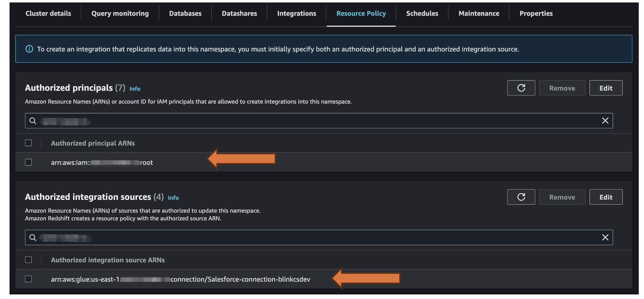
Task: Clear the Authorized principals search field
Action: click(x=605, y=121)
